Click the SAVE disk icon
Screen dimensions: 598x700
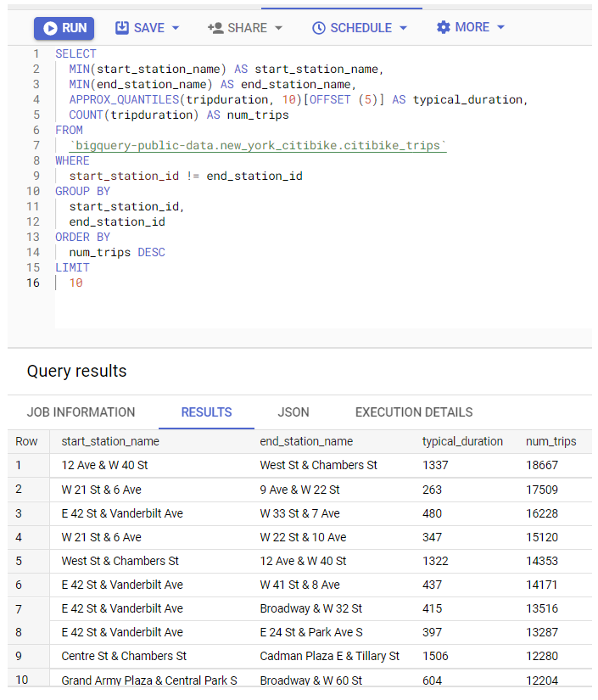coord(122,28)
